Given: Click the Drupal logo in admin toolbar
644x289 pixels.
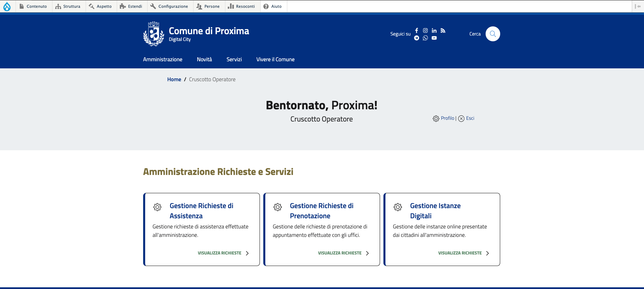Looking at the screenshot, I should coord(7,6).
